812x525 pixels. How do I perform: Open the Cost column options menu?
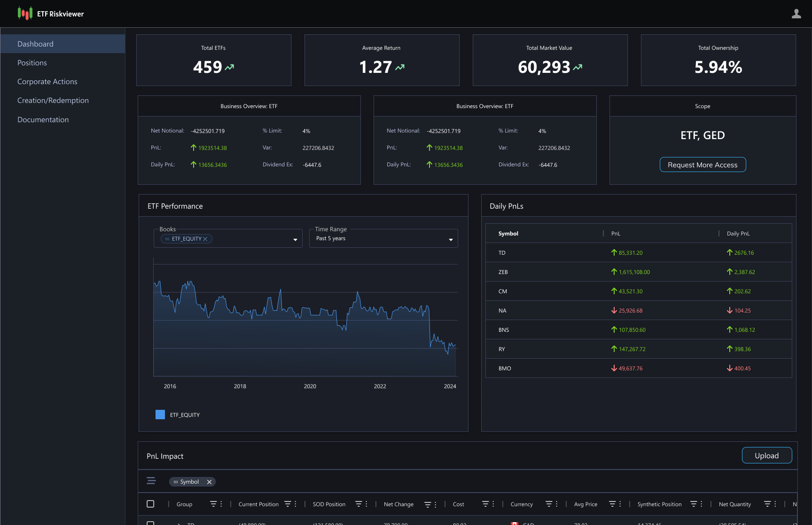click(x=493, y=504)
